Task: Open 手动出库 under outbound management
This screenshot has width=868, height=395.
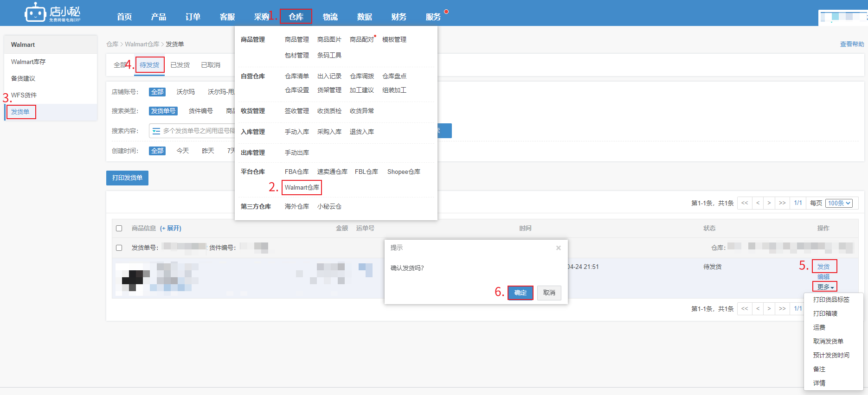Action: pos(297,153)
